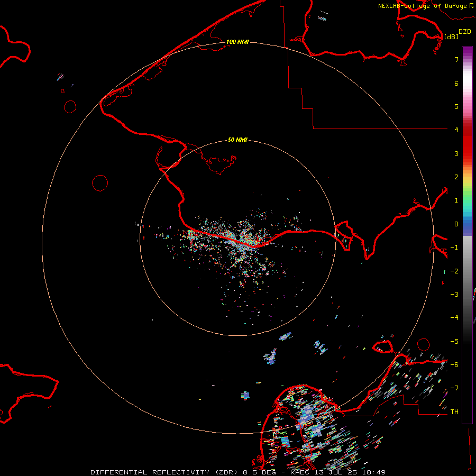Image resolution: width=476 pixels, height=476 pixels.
Task: Click the 5 tick label on the color scale
Action: pos(456,106)
